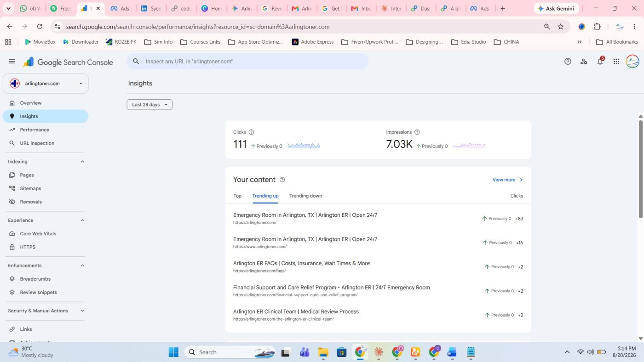644x362 pixels.
Task: Go to Overview in sidebar
Action: (46, 103)
